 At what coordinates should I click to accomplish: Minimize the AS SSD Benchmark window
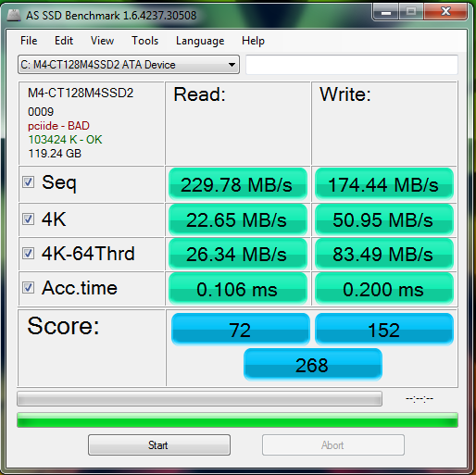[x=386, y=12]
